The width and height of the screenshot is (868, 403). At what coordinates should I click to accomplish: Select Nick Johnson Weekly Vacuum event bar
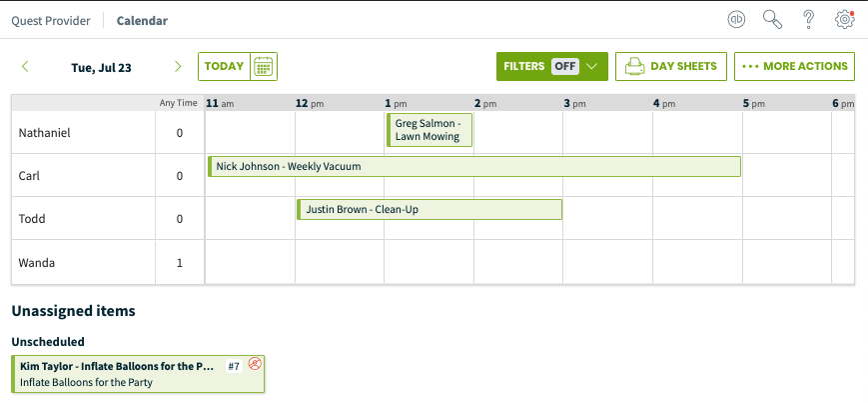[474, 166]
